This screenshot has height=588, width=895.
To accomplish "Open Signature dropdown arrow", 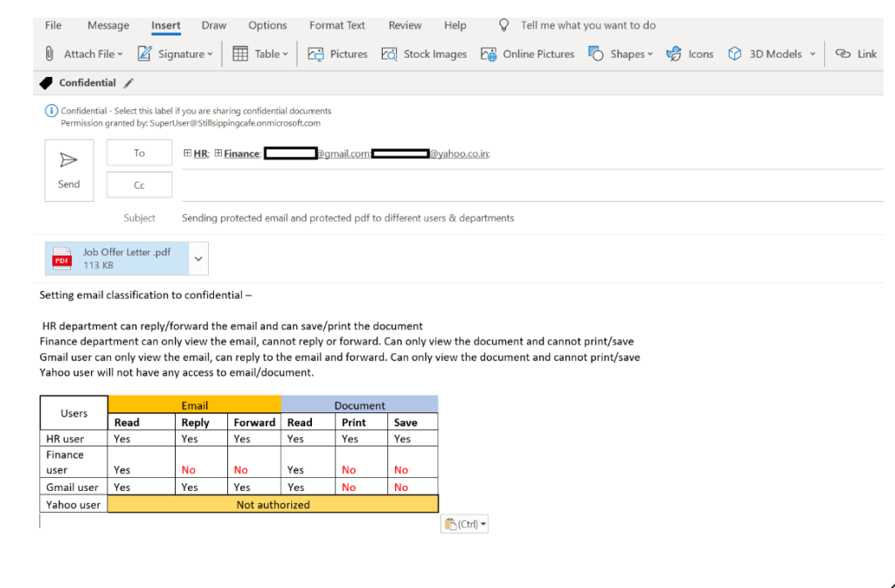I will (x=210, y=54).
